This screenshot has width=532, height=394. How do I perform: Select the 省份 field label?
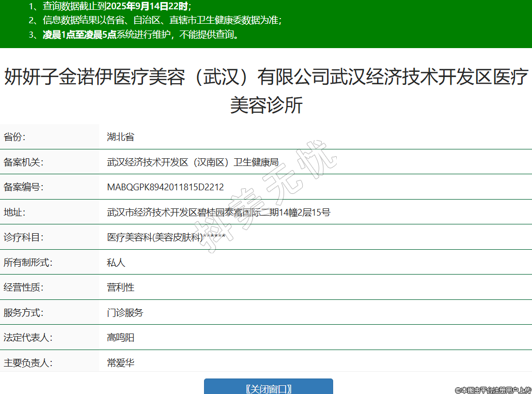14,137
